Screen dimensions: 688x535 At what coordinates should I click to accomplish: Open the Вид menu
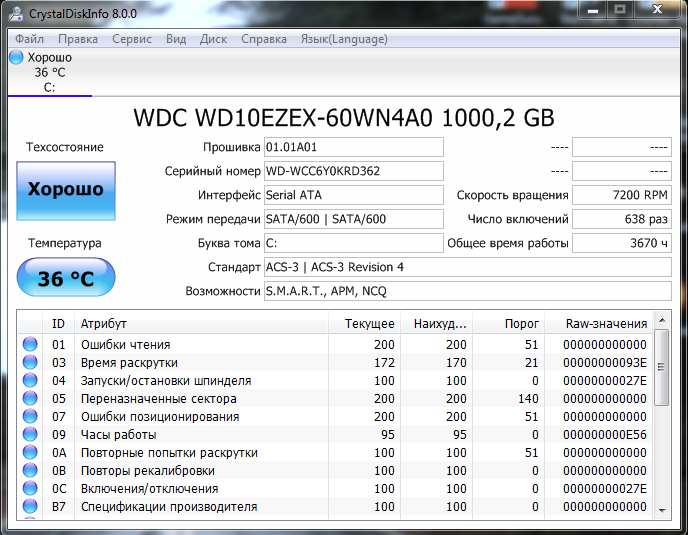pos(176,39)
